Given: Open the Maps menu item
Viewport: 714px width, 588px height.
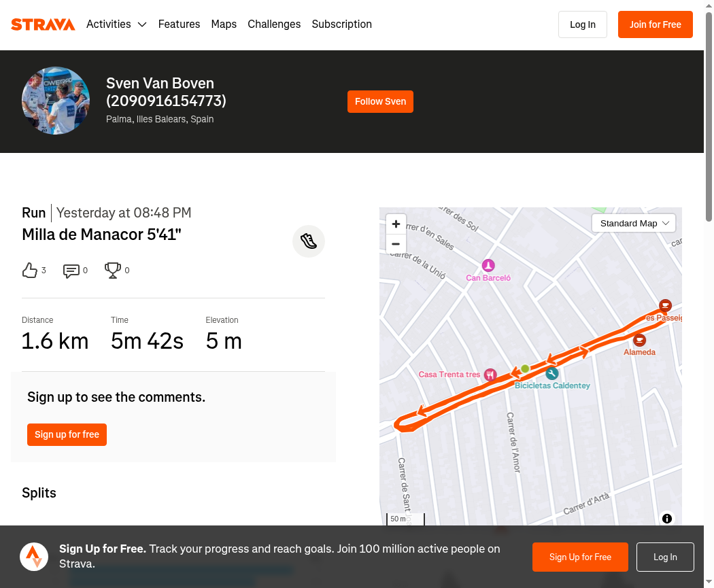Looking at the screenshot, I should pyautogui.click(x=224, y=24).
